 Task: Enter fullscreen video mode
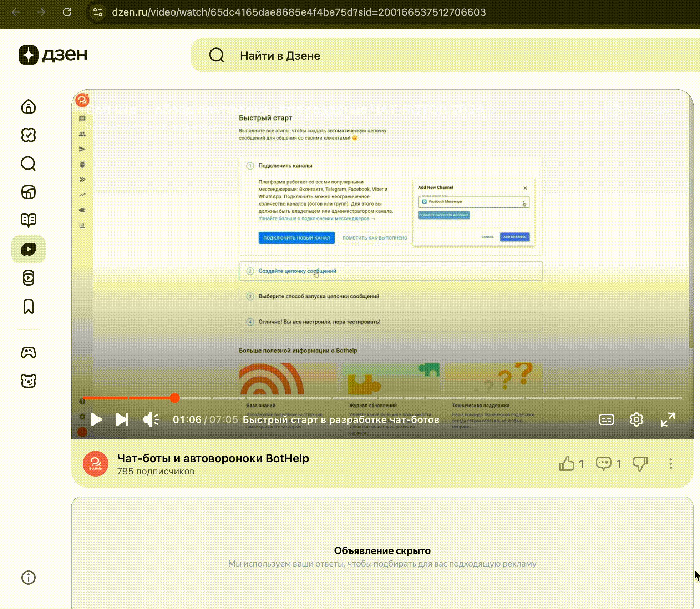(668, 419)
